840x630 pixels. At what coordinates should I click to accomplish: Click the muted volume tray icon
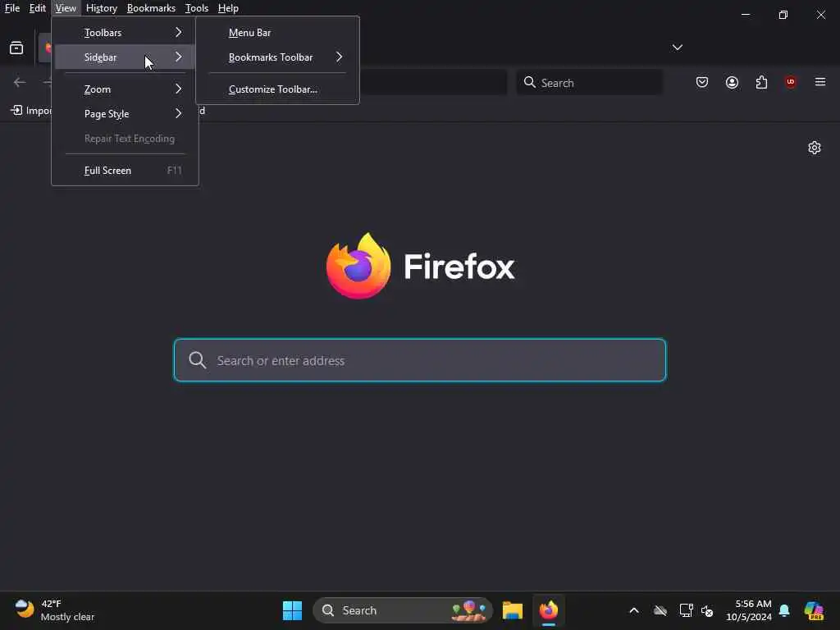click(707, 610)
